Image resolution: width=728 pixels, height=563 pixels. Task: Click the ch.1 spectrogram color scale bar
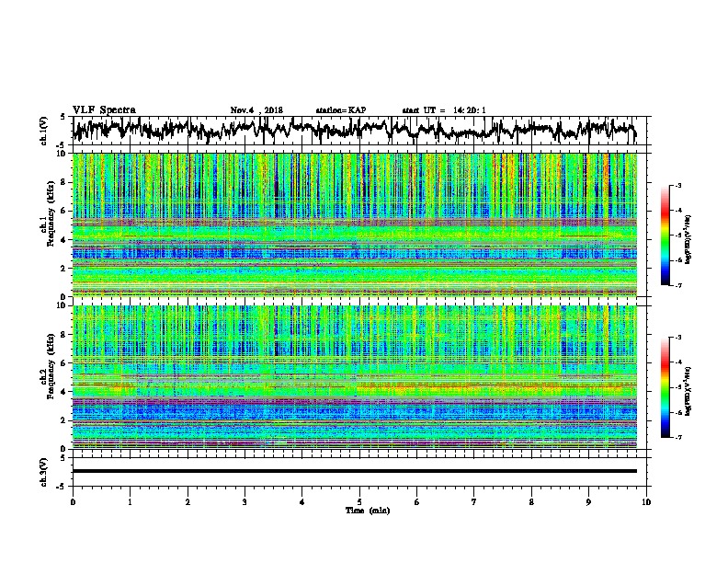665,236
